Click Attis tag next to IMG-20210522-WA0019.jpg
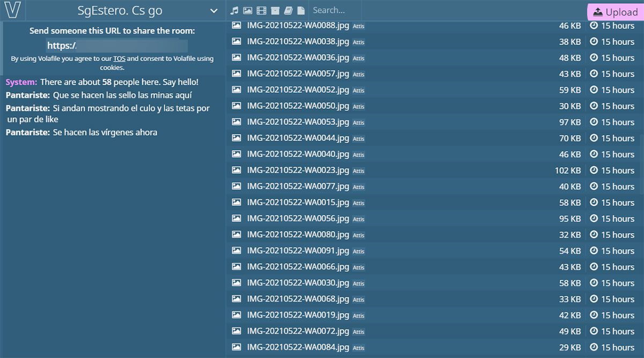This screenshot has height=358, width=644. pos(358,316)
